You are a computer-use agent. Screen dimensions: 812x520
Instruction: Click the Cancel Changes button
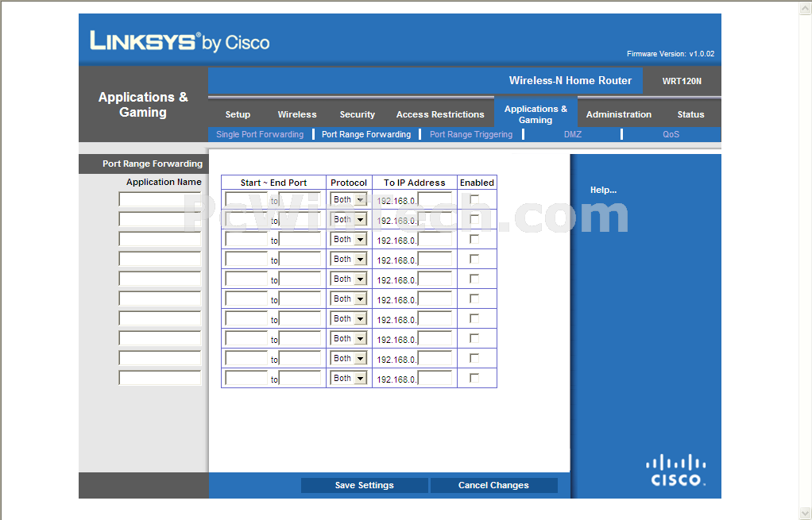pyautogui.click(x=493, y=485)
